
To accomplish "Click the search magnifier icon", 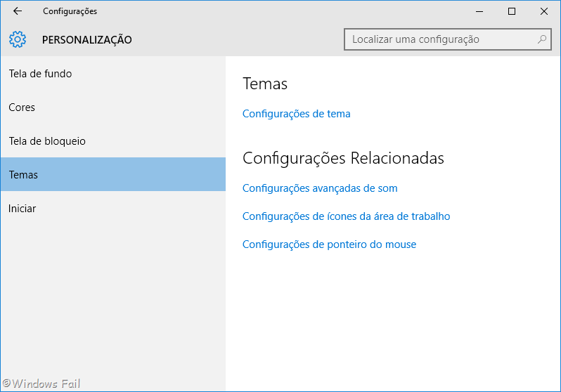I will (x=542, y=39).
